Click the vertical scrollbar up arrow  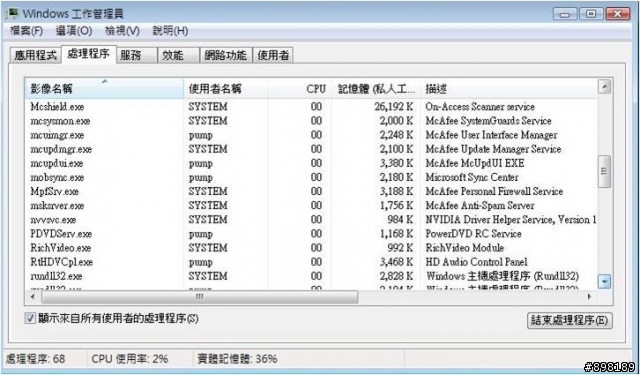[604, 86]
